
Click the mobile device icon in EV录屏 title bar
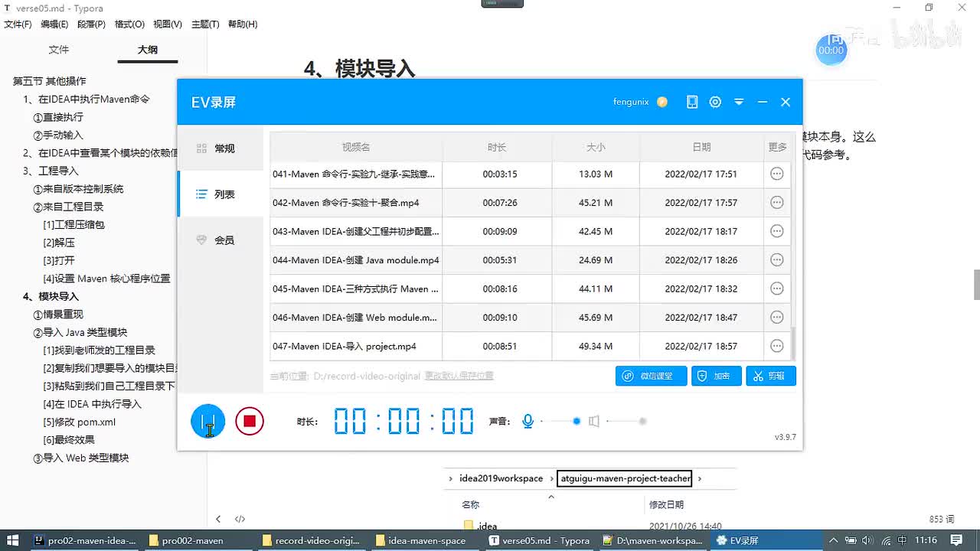(692, 102)
